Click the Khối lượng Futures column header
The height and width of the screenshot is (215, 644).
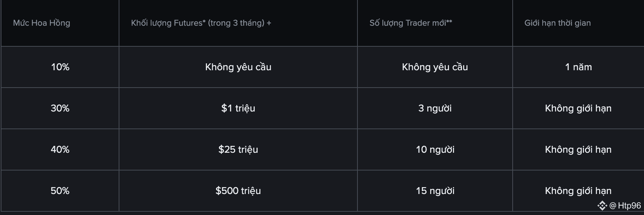201,23
